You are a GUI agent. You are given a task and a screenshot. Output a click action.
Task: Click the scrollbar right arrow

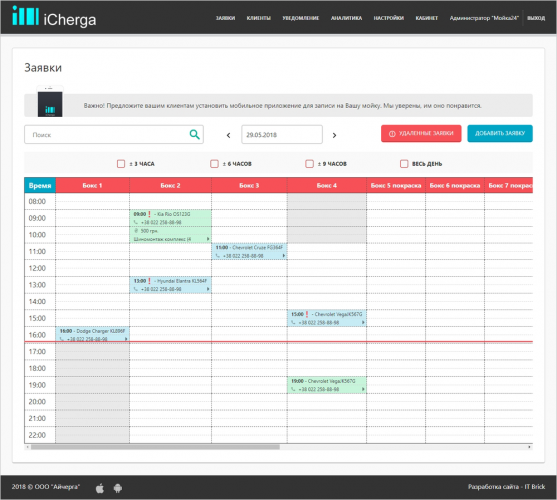point(530,447)
